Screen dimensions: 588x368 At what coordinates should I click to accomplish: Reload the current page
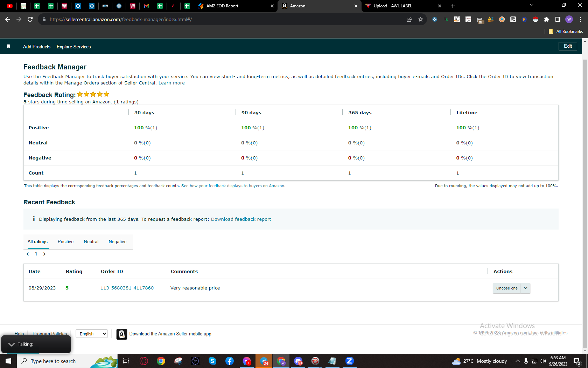point(30,19)
